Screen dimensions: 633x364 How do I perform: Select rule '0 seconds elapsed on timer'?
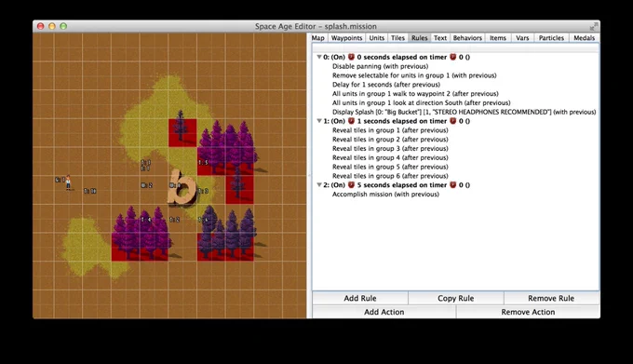click(x=397, y=57)
